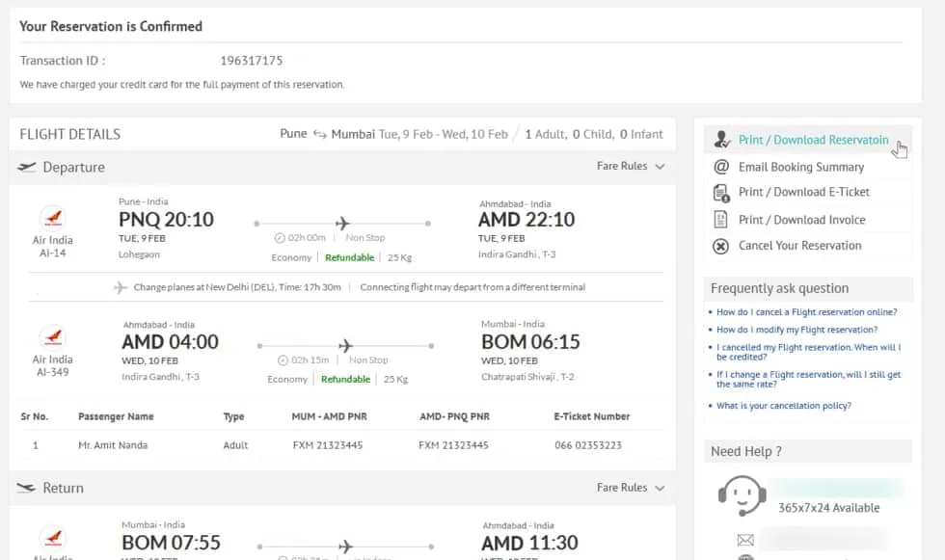Select Print / Download Invoice

coord(801,220)
